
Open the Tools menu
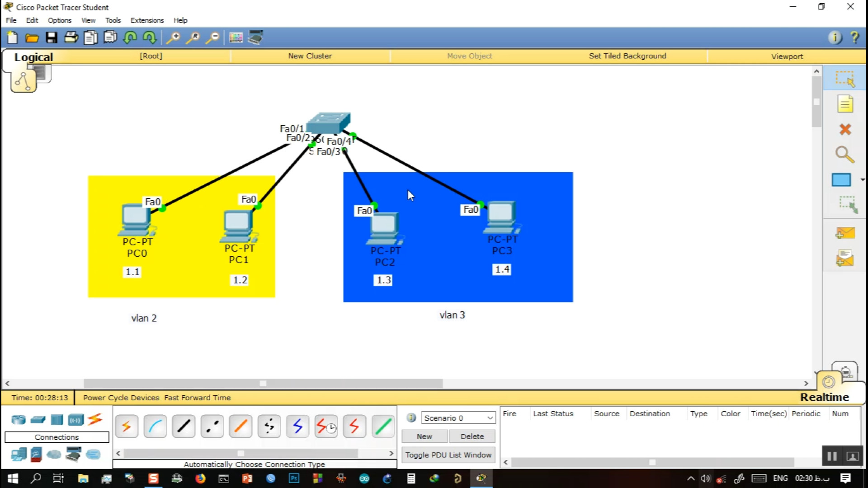(113, 20)
